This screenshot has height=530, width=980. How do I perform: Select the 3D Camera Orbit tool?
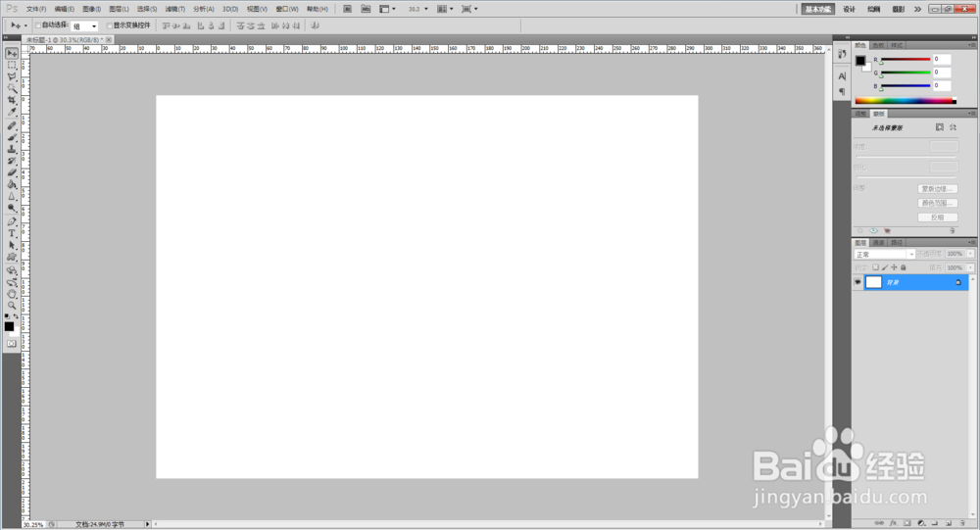tap(12, 282)
